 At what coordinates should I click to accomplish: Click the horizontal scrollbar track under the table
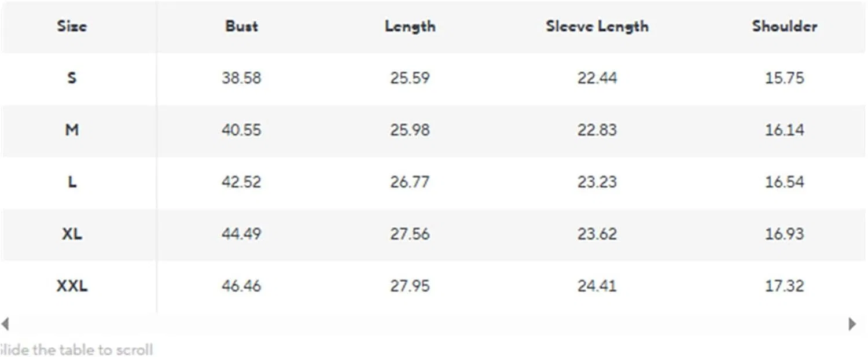[428, 323]
